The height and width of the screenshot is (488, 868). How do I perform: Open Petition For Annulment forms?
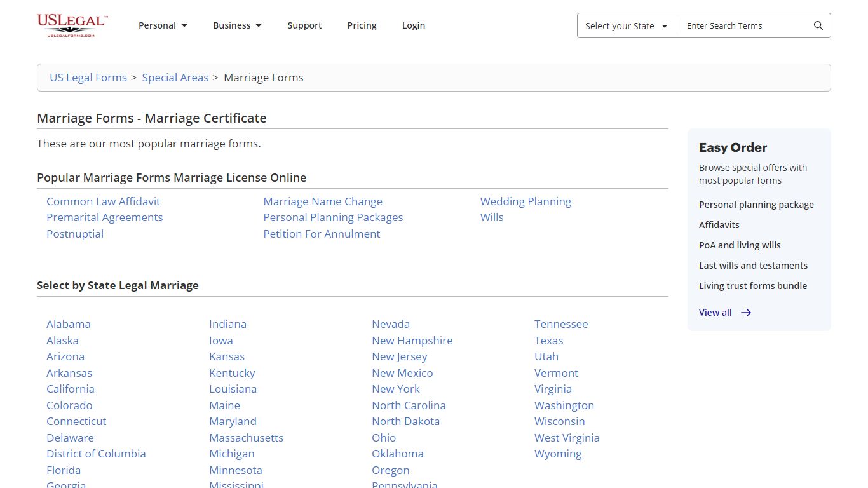(x=322, y=234)
